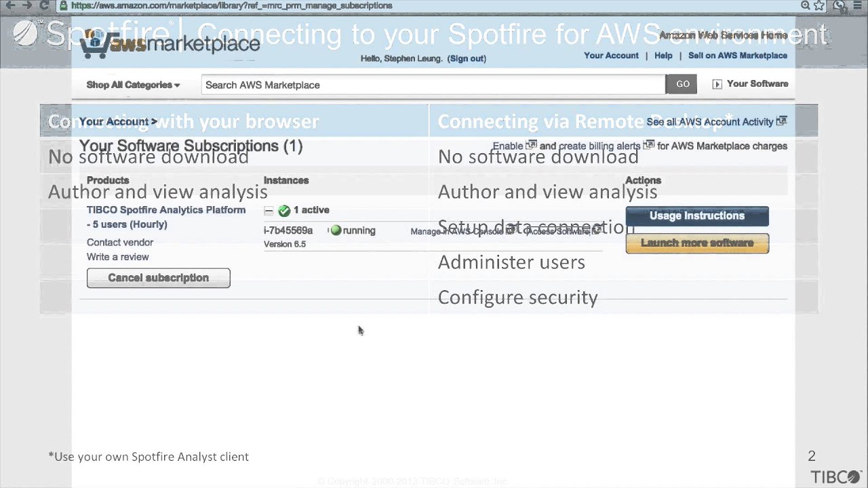Bookmark the page with the star icon
Viewport: 868px width, 488px height.
(819, 5)
